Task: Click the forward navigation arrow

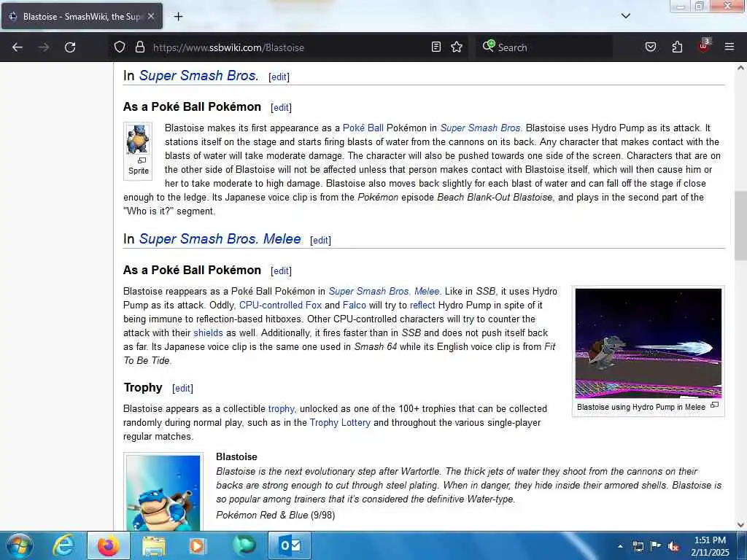Action: click(x=44, y=47)
